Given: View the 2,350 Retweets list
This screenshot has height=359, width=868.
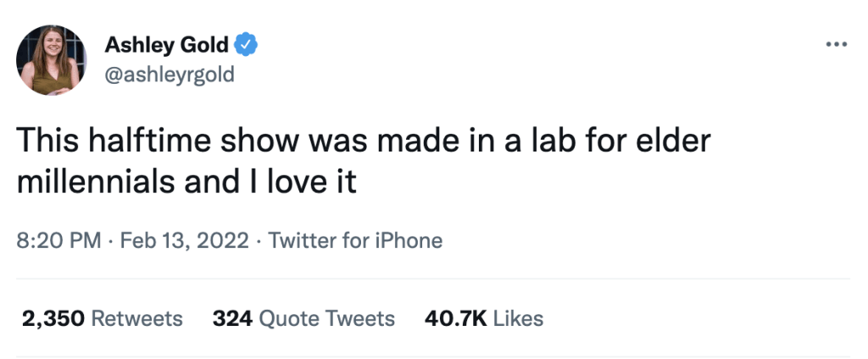Looking at the screenshot, I should click(x=100, y=318).
